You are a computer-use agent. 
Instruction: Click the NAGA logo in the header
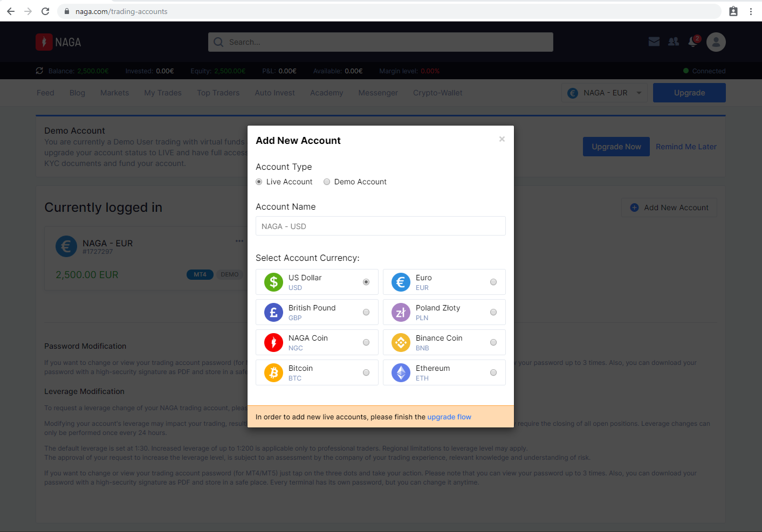pyautogui.click(x=58, y=42)
